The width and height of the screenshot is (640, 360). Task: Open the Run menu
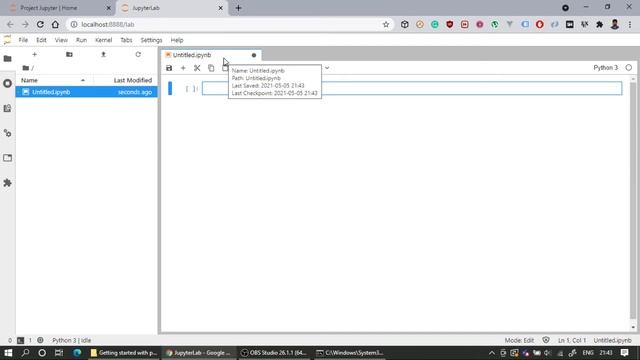[x=81, y=40]
